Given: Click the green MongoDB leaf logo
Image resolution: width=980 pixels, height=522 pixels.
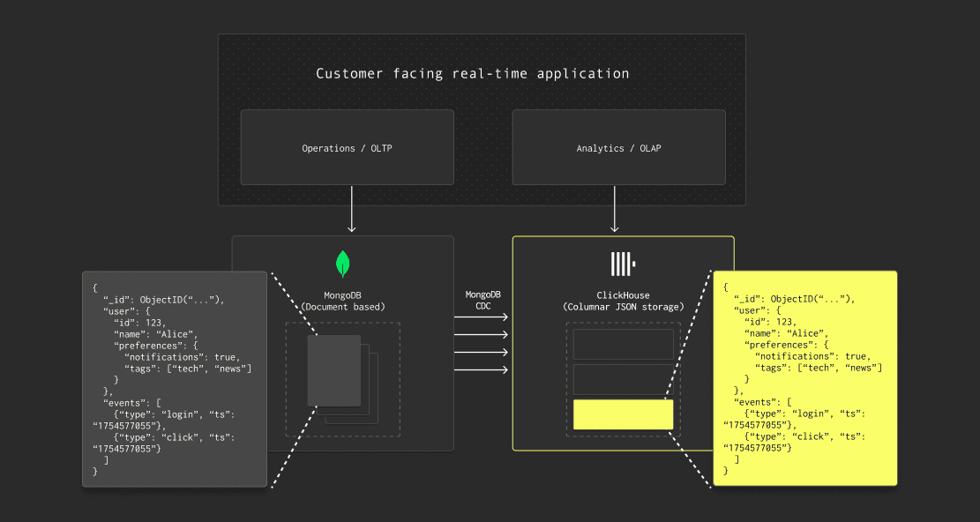Looking at the screenshot, I should (342, 265).
